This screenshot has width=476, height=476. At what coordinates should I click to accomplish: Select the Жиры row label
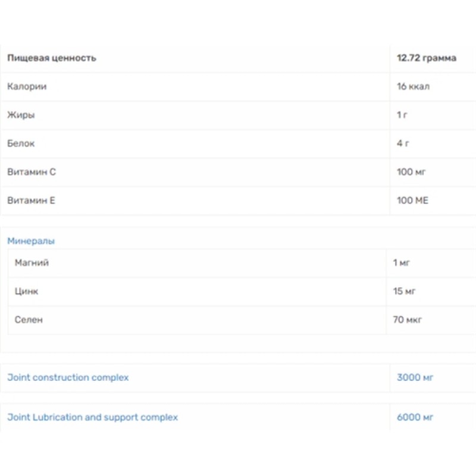(x=21, y=115)
